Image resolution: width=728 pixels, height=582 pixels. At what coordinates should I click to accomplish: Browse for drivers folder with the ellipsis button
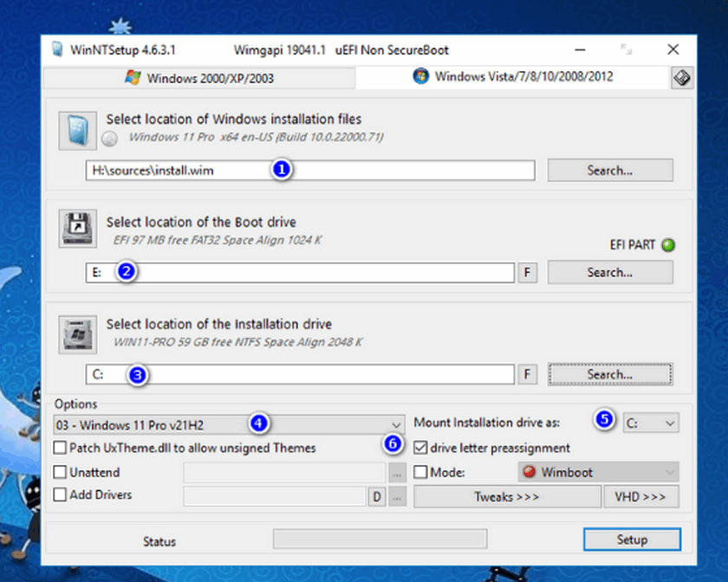397,497
